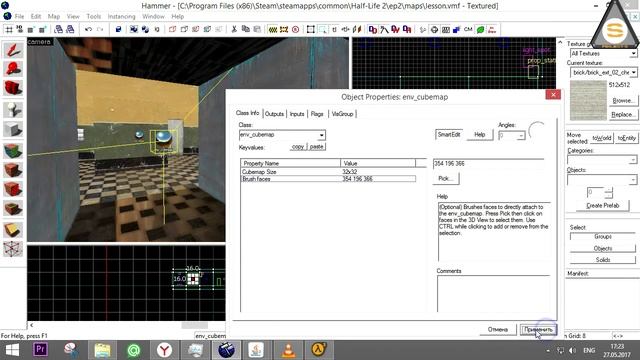This screenshot has width=640, height=360.
Task: Toggle the Groups select mode
Action: pos(602,237)
